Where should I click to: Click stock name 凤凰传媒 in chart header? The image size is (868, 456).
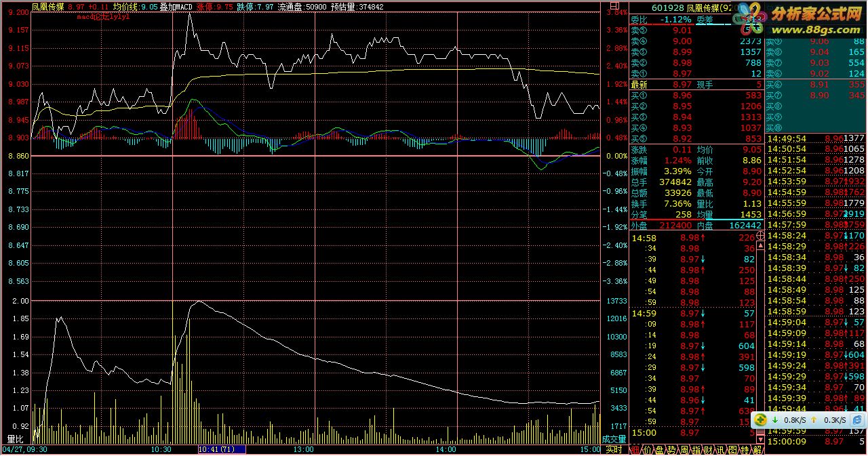(x=48, y=7)
